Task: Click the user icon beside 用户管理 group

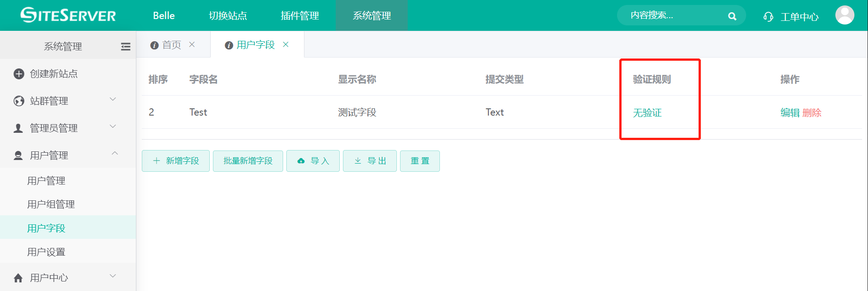Action: click(x=18, y=155)
